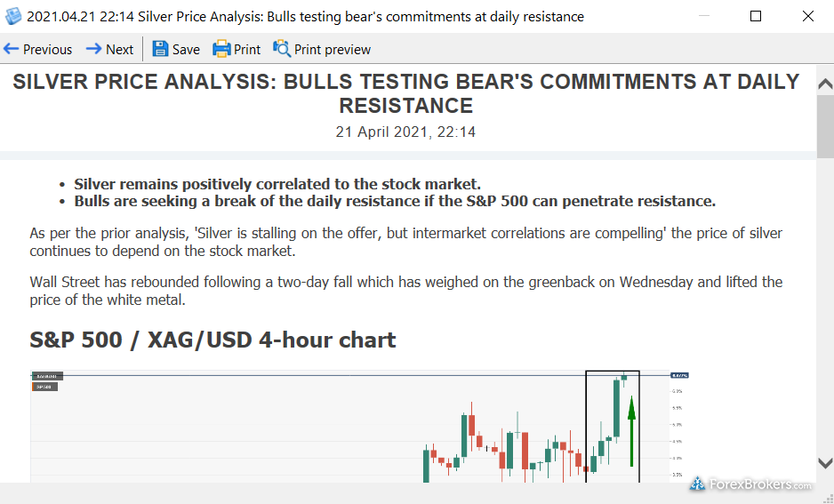Select the Next text label
The width and height of the screenshot is (834, 504).
coord(119,50)
